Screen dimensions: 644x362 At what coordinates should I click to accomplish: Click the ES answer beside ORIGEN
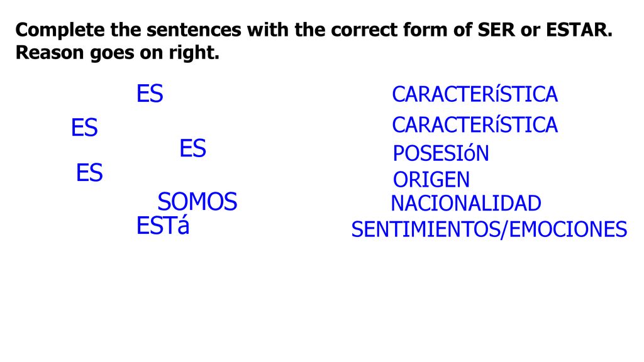89,172
